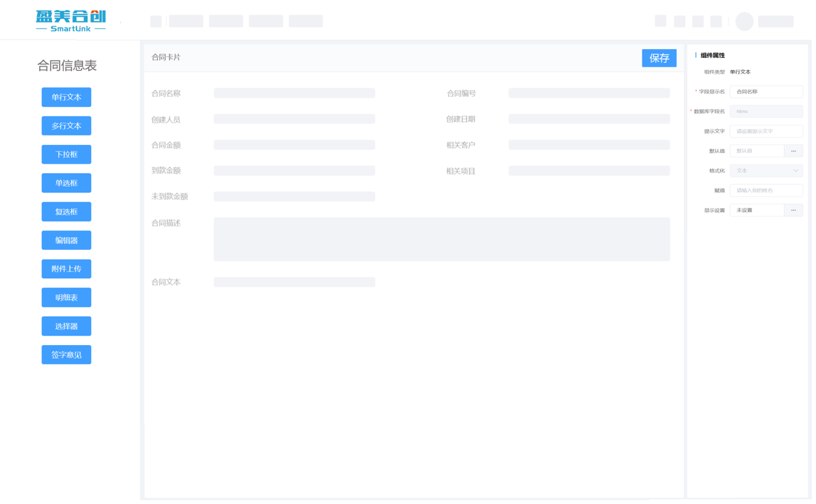
Task: Add a 单行文本 component
Action: (x=67, y=98)
